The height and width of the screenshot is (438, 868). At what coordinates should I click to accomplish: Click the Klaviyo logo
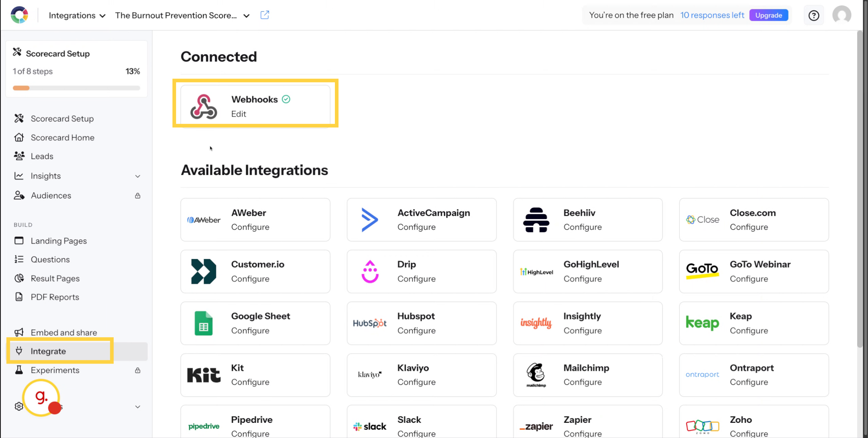370,374
